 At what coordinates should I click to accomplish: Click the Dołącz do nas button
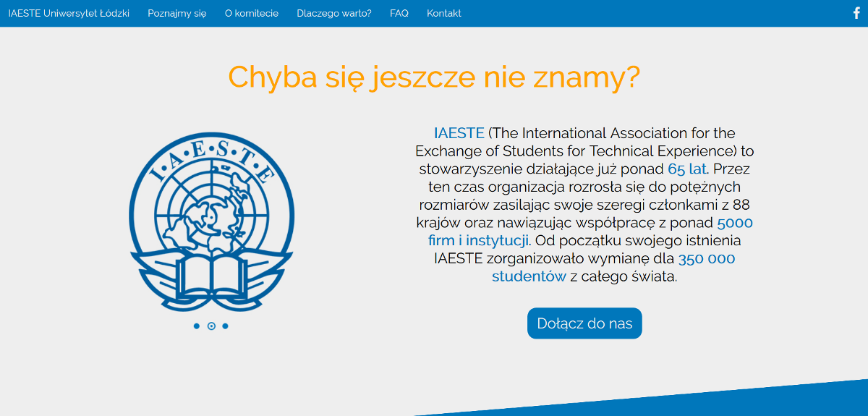click(x=584, y=323)
